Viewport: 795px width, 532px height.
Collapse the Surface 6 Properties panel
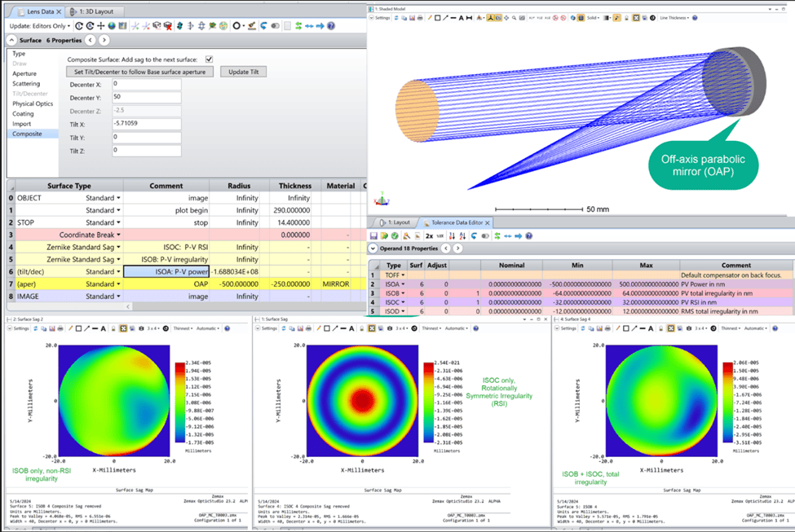[11, 40]
